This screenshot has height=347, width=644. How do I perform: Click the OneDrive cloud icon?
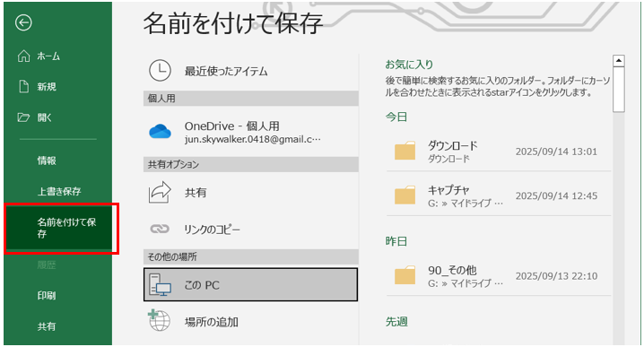click(160, 132)
